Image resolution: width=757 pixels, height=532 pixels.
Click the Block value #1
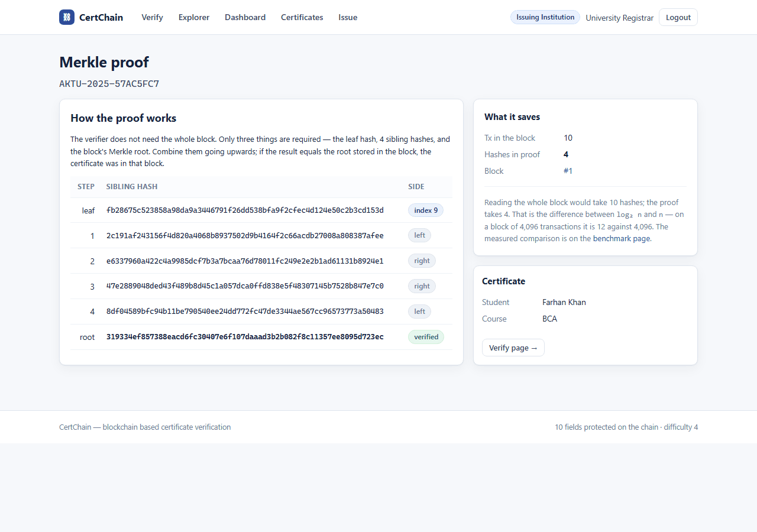tap(568, 171)
